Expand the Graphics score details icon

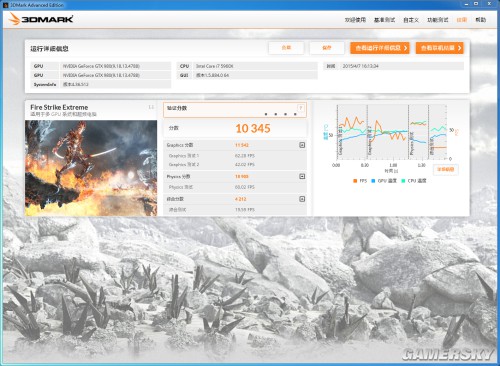[x=302, y=145]
